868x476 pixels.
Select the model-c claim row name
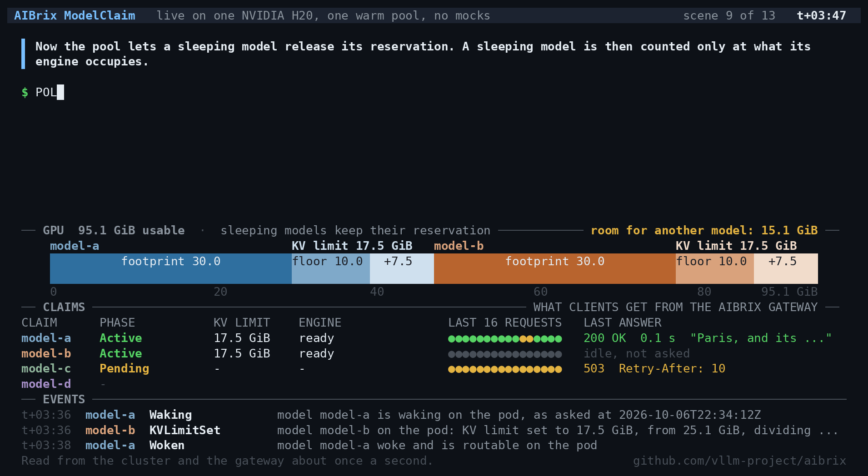pos(46,368)
